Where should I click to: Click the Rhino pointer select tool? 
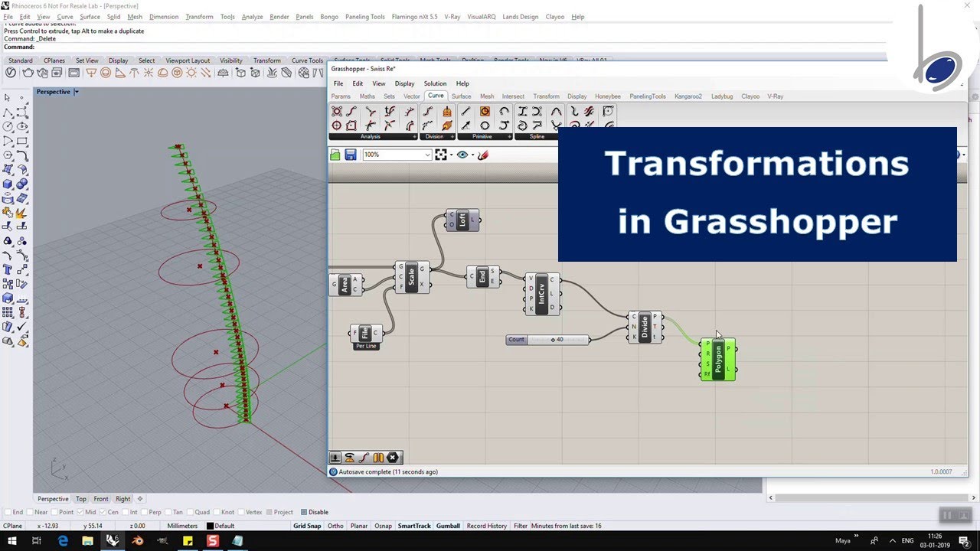pos(8,98)
